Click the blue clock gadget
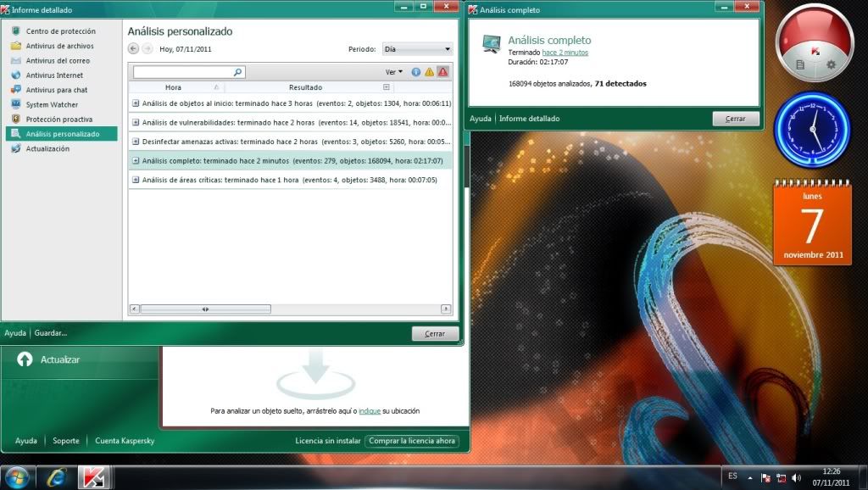 click(x=813, y=130)
